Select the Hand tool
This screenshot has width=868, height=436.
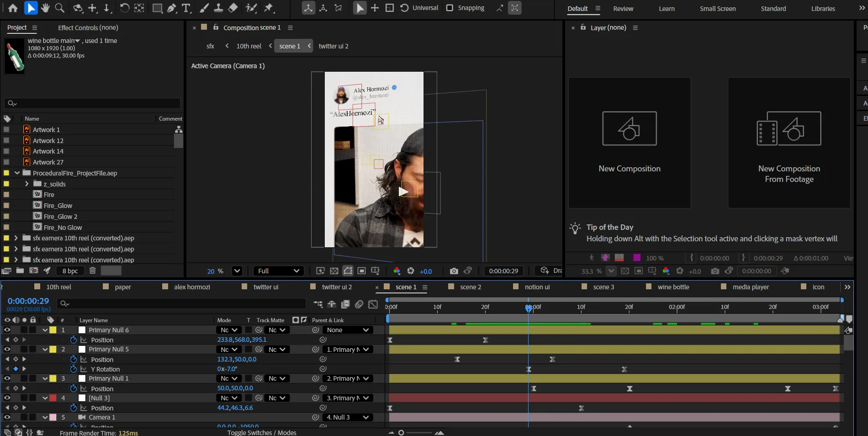pos(45,8)
